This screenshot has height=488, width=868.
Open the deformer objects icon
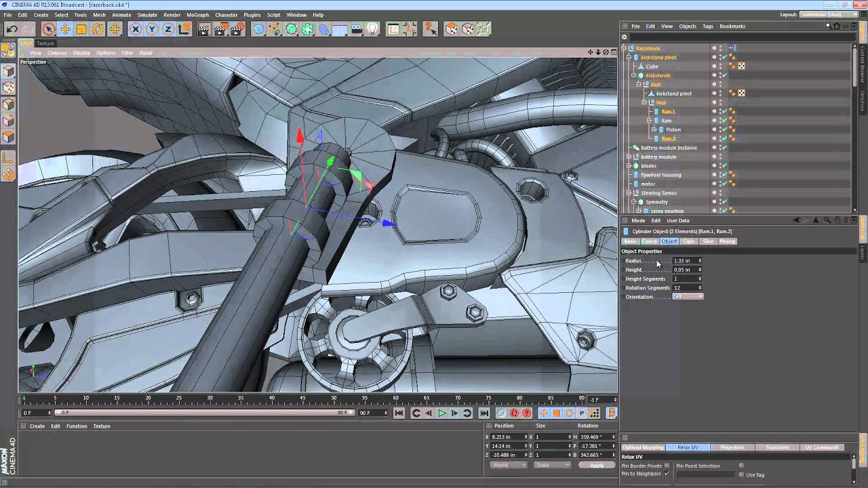(x=324, y=29)
